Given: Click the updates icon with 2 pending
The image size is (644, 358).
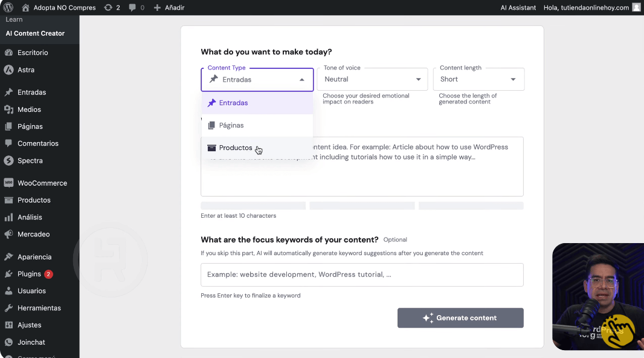Looking at the screenshot, I should click(x=108, y=7).
